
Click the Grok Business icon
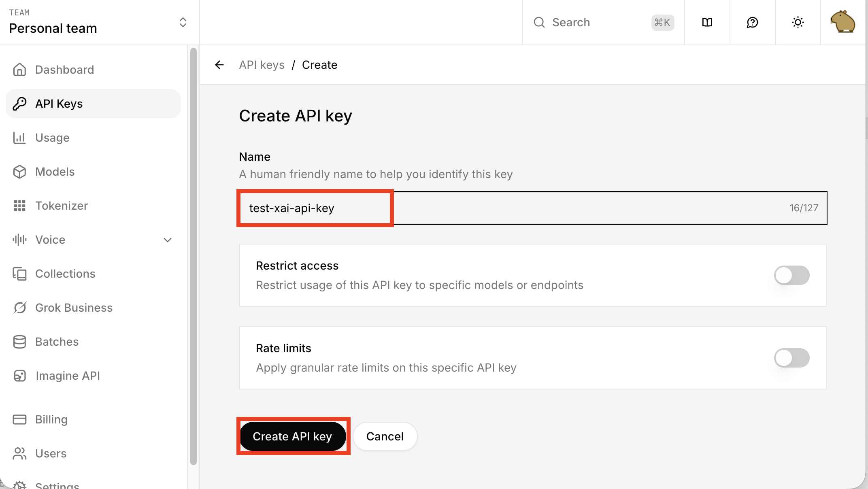(x=19, y=308)
